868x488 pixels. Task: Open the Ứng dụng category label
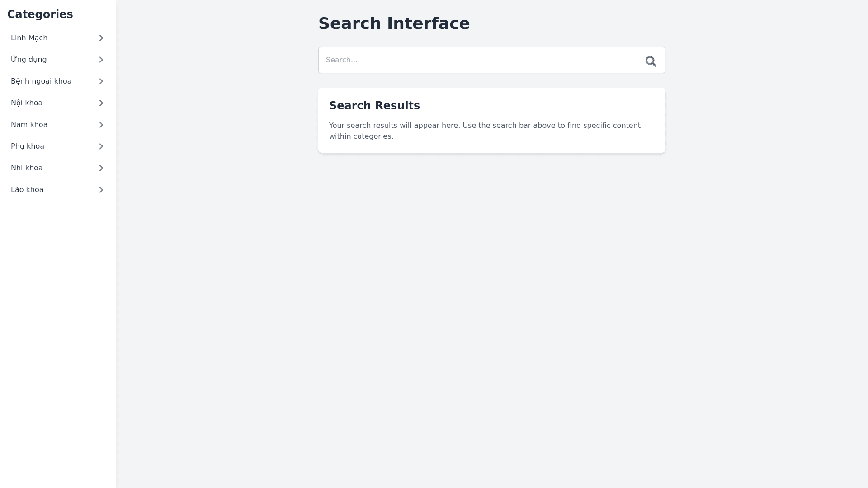[28, 60]
